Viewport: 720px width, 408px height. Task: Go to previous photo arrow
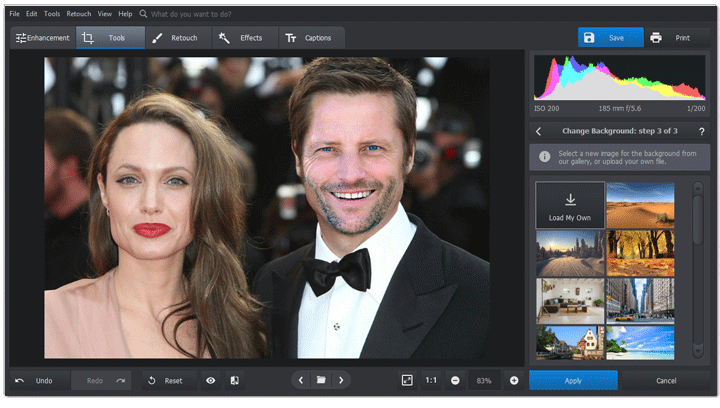300,381
